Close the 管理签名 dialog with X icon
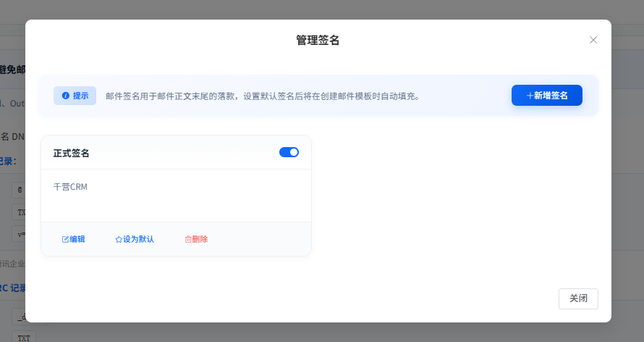 click(593, 40)
